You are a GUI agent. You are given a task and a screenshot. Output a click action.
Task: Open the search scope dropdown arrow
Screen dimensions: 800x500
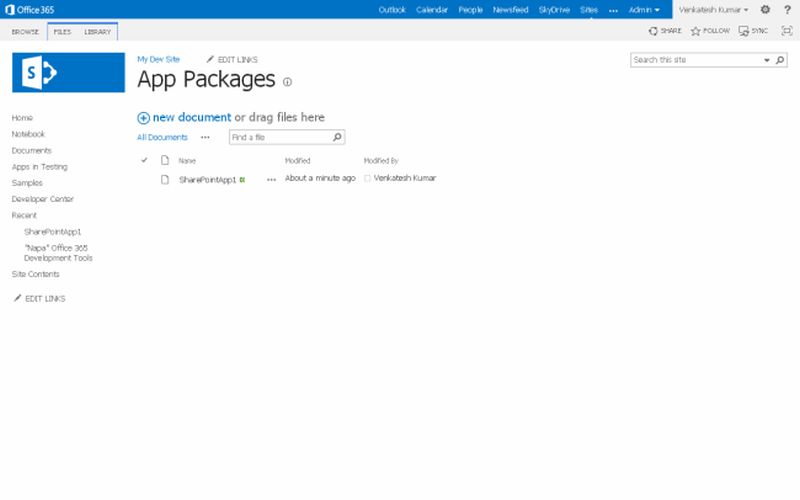tap(766, 60)
